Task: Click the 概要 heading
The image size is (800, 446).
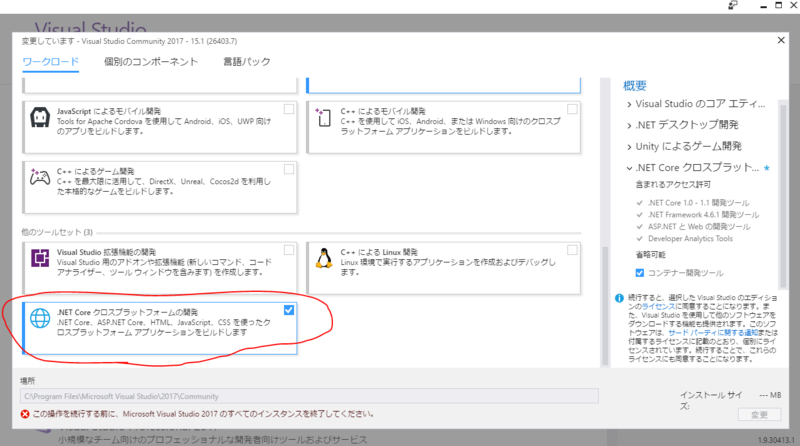Action: pos(635,86)
